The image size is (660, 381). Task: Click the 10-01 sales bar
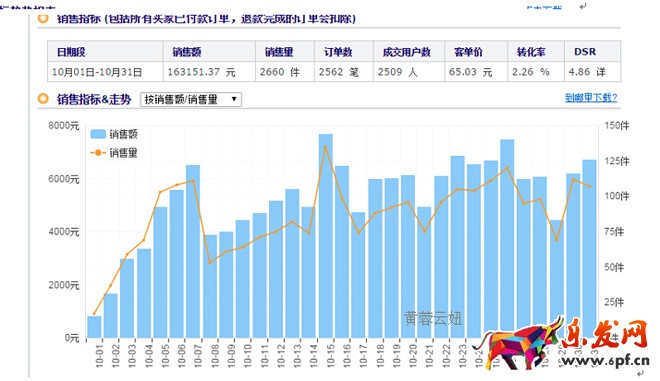pyautogui.click(x=94, y=327)
